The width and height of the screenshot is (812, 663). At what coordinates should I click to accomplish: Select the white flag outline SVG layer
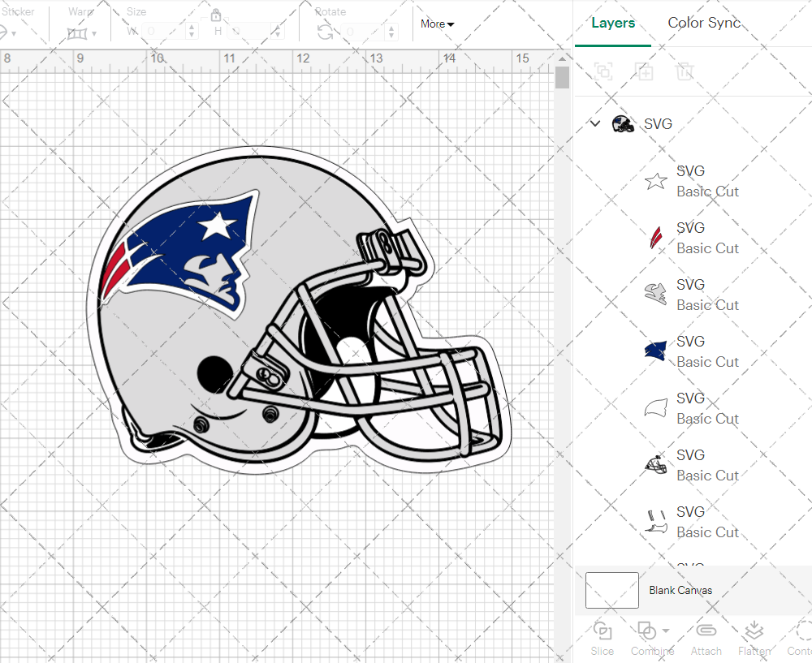click(693, 408)
